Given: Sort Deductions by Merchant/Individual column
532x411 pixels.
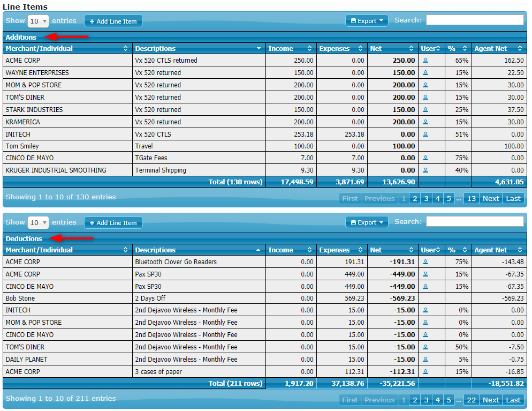Looking at the screenshot, I should point(67,250).
